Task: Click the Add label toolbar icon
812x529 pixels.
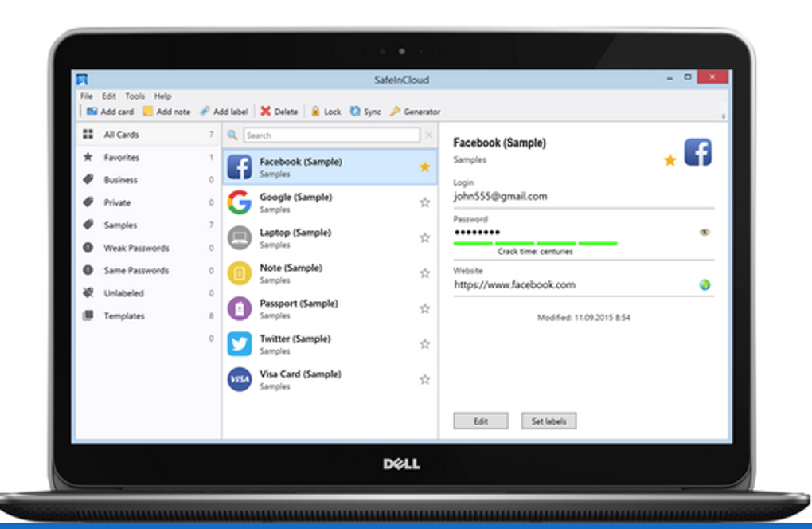Action: (x=205, y=112)
